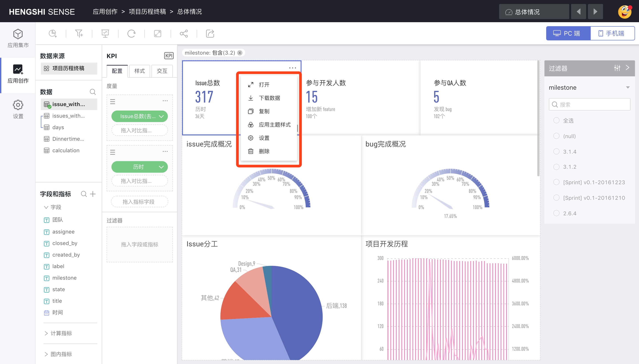Click the filter panel settings sliders icon
The image size is (639, 364).
[617, 68]
